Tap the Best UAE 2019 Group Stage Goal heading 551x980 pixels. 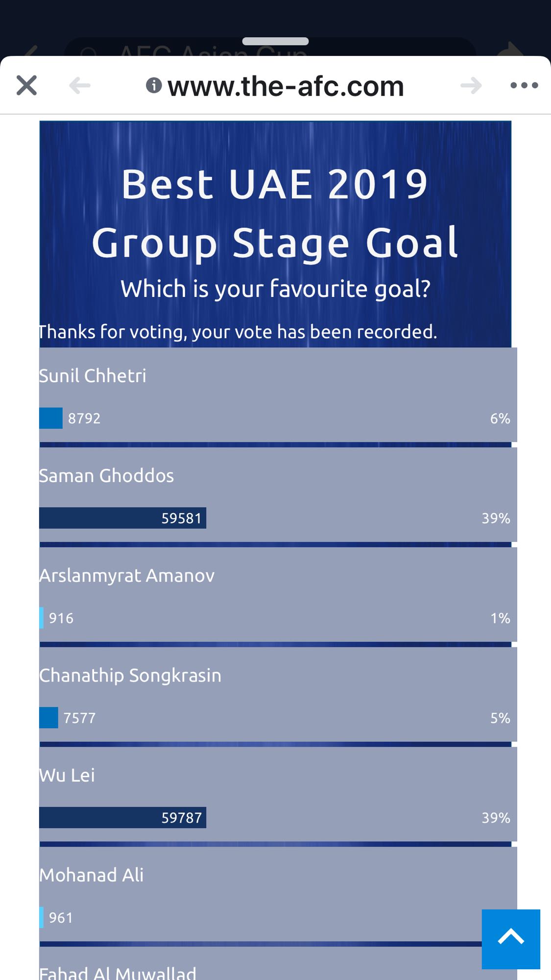click(x=275, y=213)
